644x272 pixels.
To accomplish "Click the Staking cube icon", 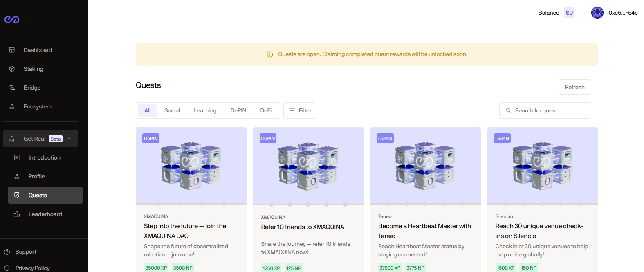I will pos(12,69).
